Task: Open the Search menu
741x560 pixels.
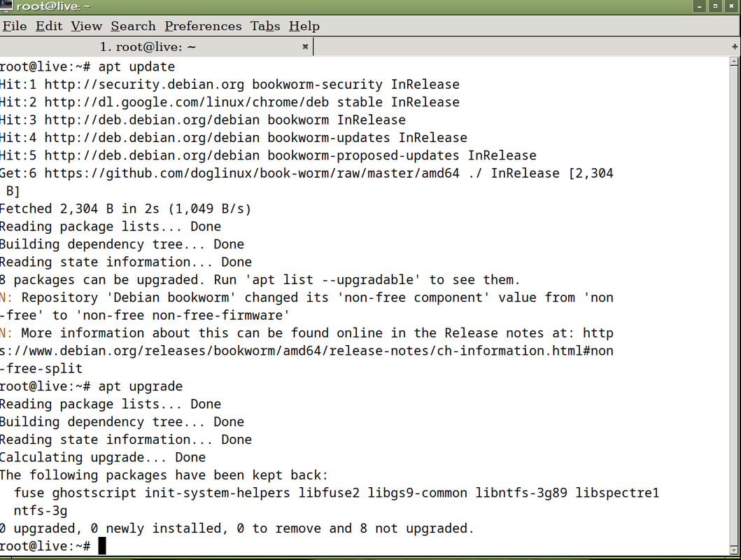Action: 133,26
